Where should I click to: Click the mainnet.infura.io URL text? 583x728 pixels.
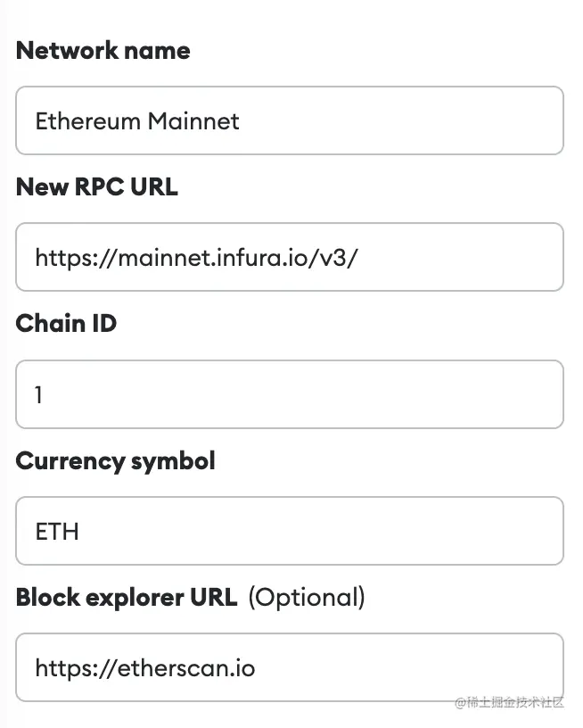[x=196, y=258]
